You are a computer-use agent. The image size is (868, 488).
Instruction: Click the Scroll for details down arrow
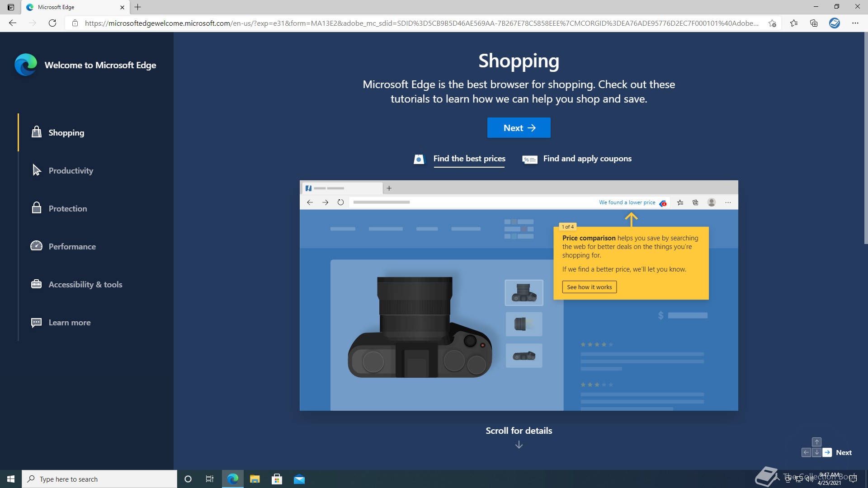tap(519, 445)
